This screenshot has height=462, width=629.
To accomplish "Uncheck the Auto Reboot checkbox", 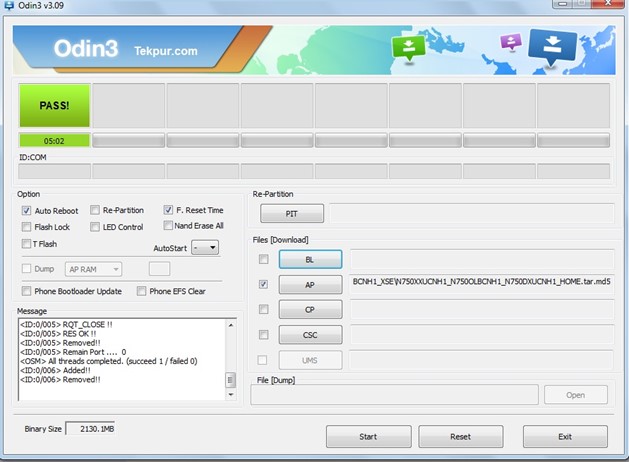I will (x=27, y=211).
